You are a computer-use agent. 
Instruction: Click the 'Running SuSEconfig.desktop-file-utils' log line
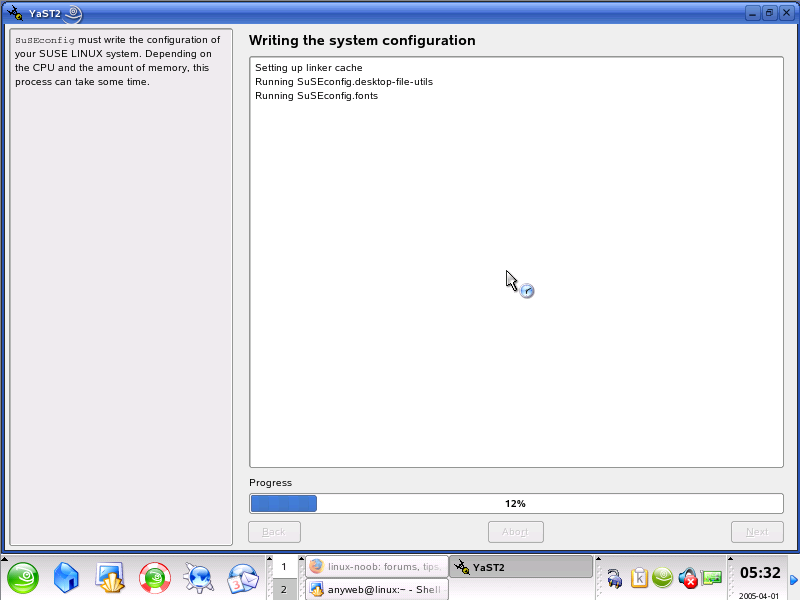(344, 82)
